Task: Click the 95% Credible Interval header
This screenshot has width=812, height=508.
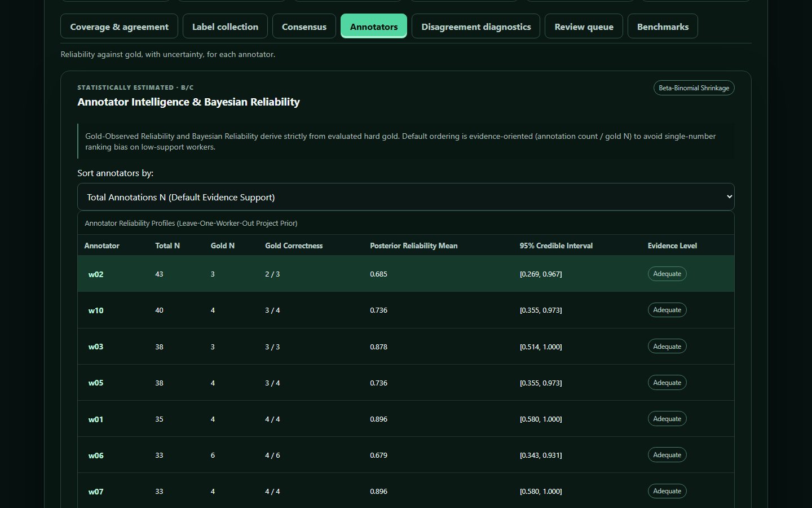Action: (x=556, y=246)
